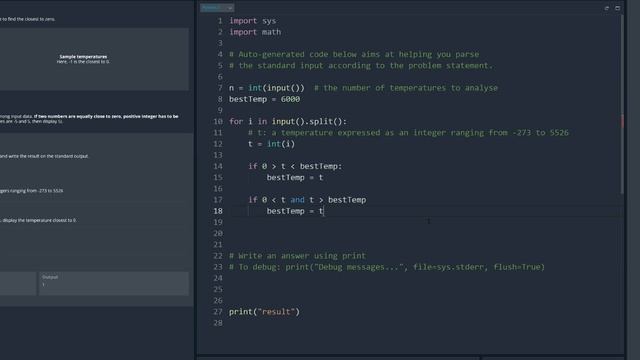The image size is (640, 360).
Task: Click the expand editor icon at top-right corner
Action: click(x=618, y=8)
